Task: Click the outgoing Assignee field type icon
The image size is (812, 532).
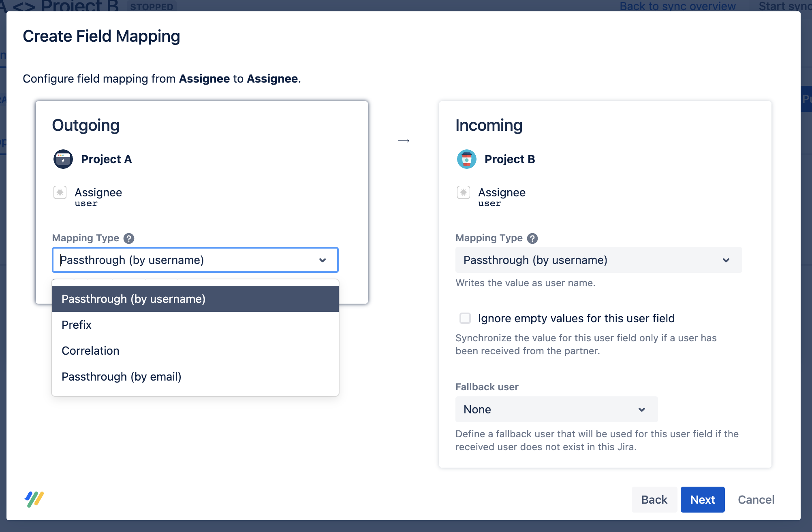Action: click(x=60, y=192)
